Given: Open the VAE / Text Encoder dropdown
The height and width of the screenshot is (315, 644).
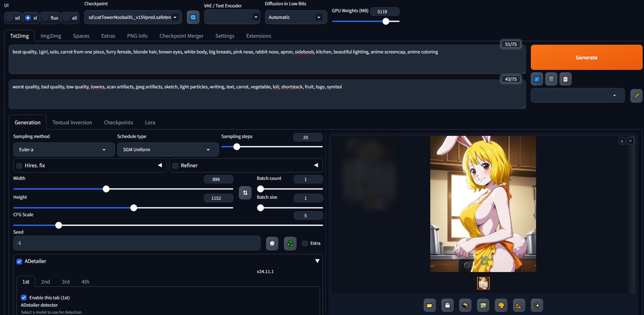Looking at the screenshot, I should 232,17.
